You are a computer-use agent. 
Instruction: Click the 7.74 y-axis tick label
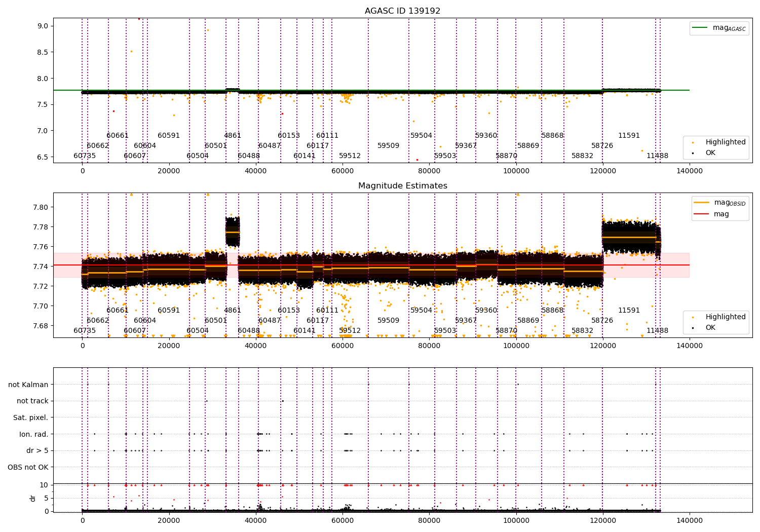point(41,267)
